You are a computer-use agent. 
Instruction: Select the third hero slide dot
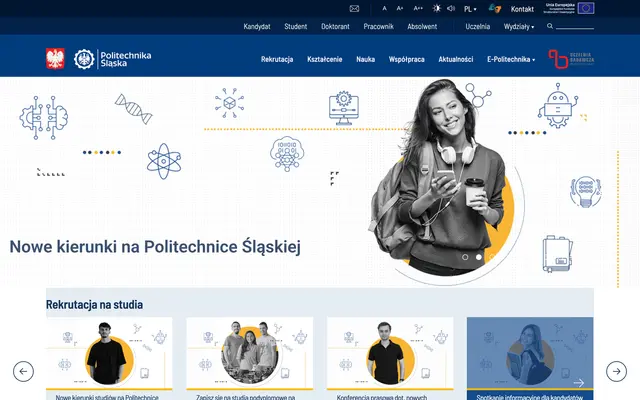coord(492,257)
